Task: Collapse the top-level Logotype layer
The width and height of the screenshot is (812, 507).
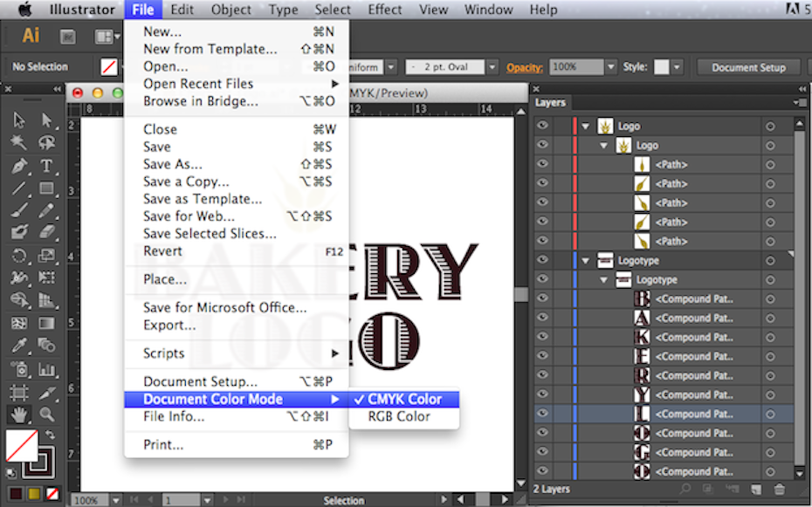Action: (x=586, y=261)
